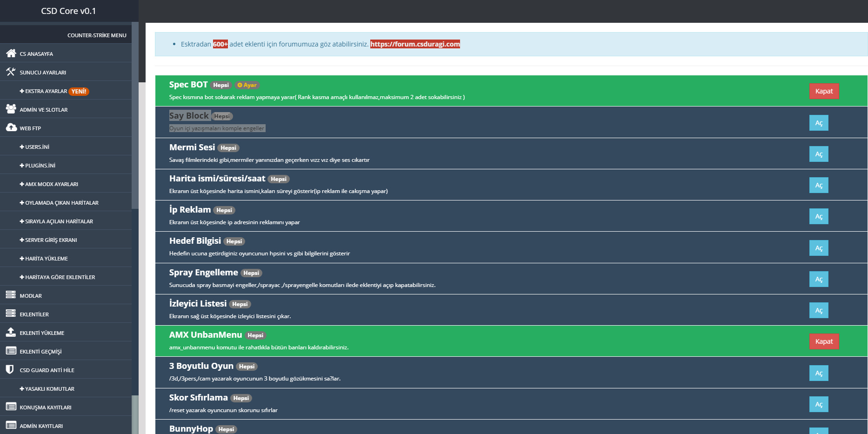The height and width of the screenshot is (434, 868).
Task: Click the Admin Kayıtları list icon
Action: (x=11, y=425)
